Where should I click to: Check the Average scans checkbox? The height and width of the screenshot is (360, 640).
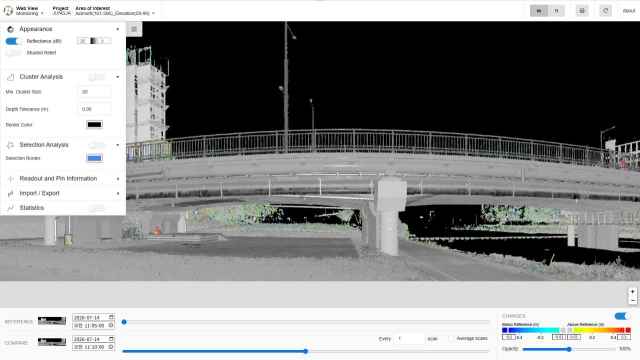pyautogui.click(x=451, y=338)
